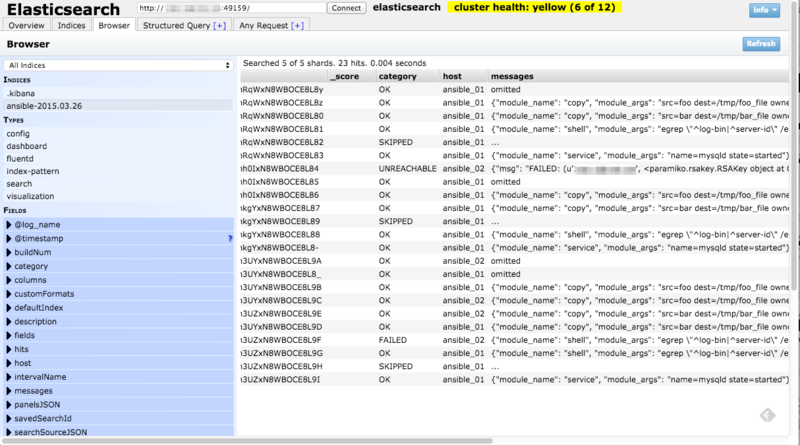Expand the panelsJSON field
The width and height of the screenshot is (800, 445).
point(118,404)
